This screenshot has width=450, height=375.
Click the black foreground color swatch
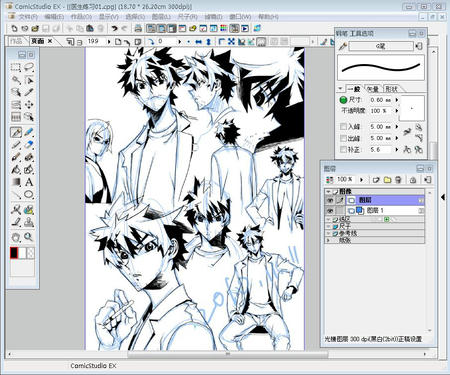(x=14, y=253)
